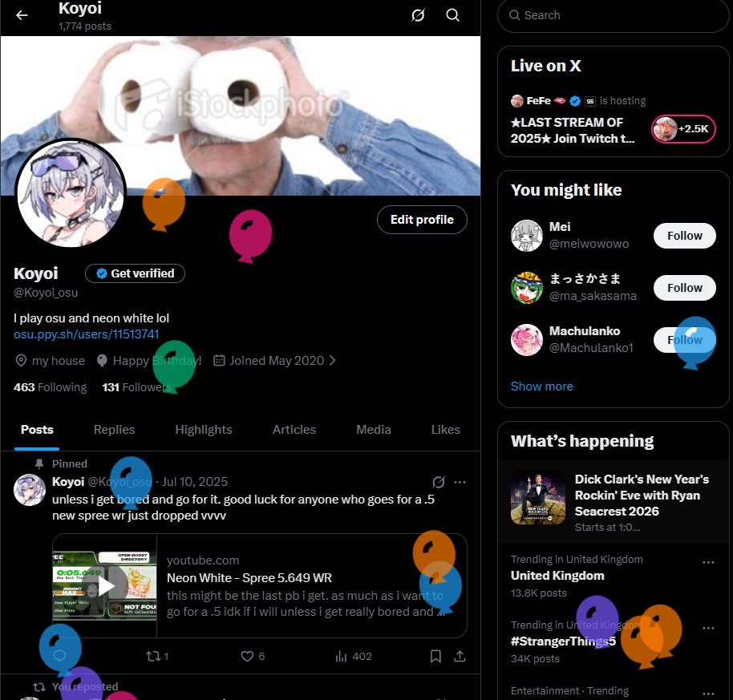Expand more follow suggestions via Show more
Screen dimensions: 733x700
coord(541,386)
